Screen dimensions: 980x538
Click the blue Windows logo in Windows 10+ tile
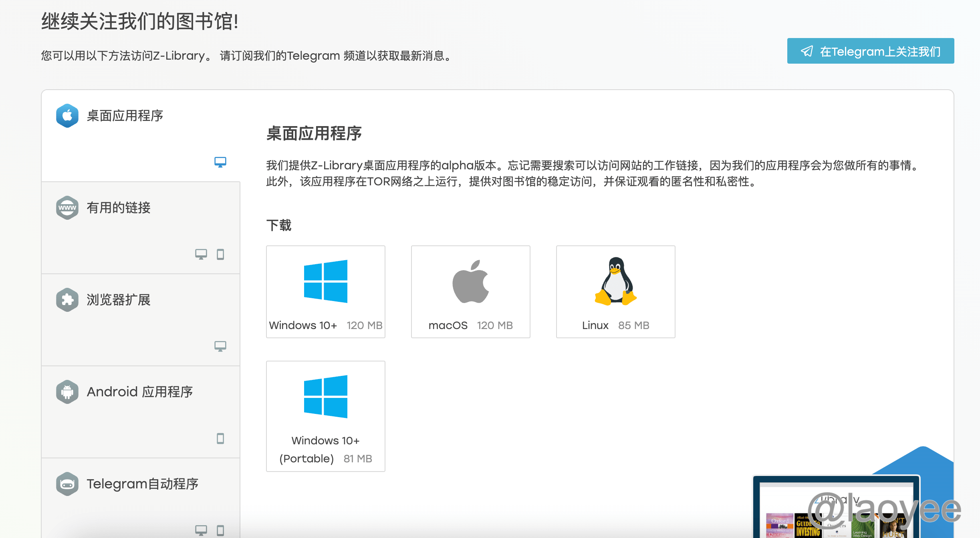(x=325, y=281)
